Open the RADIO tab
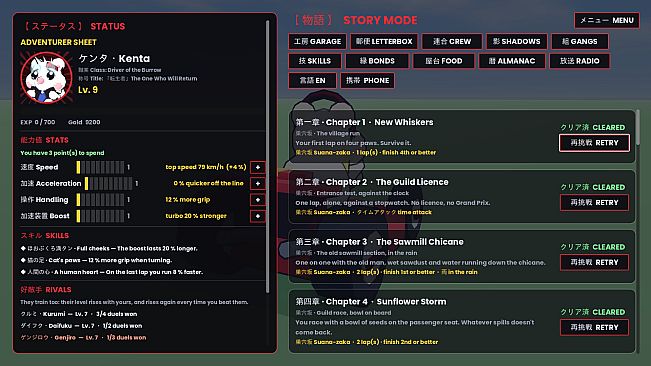 pyautogui.click(x=579, y=61)
